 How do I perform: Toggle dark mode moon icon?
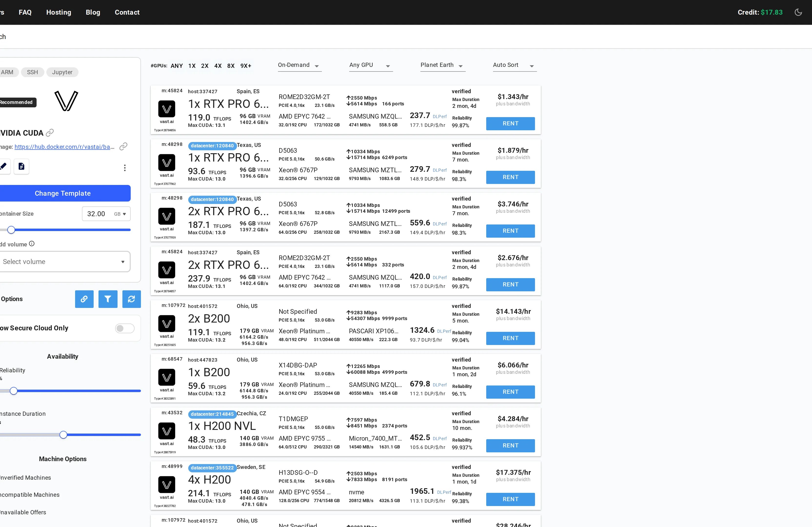pyautogui.click(x=798, y=12)
